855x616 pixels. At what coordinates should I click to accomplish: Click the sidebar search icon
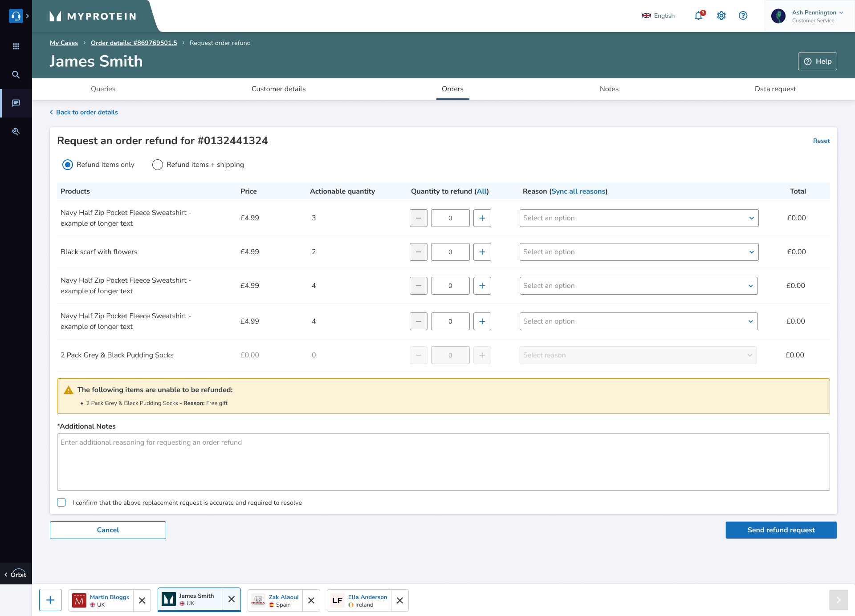[x=16, y=75]
